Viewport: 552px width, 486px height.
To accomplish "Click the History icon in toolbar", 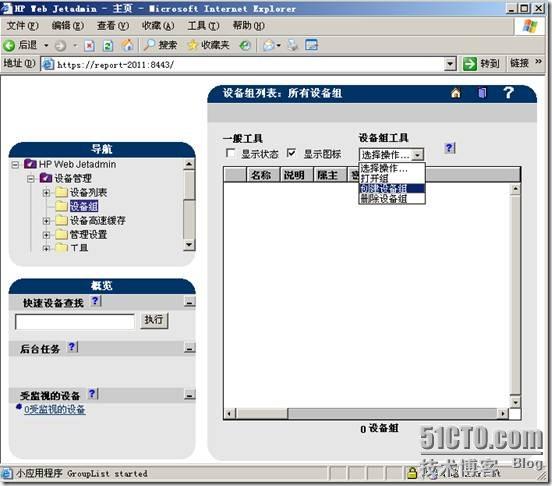I will pos(245,45).
